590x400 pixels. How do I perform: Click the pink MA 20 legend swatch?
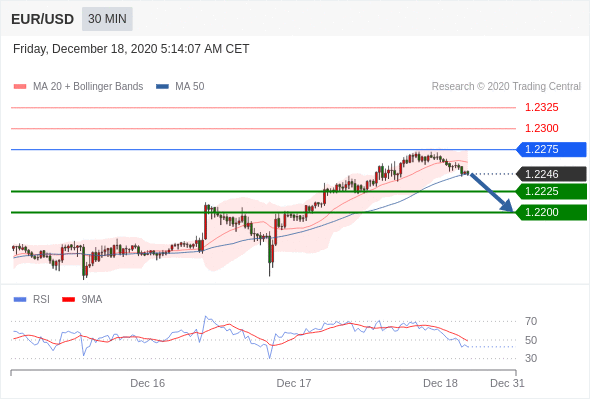[x=20, y=87]
